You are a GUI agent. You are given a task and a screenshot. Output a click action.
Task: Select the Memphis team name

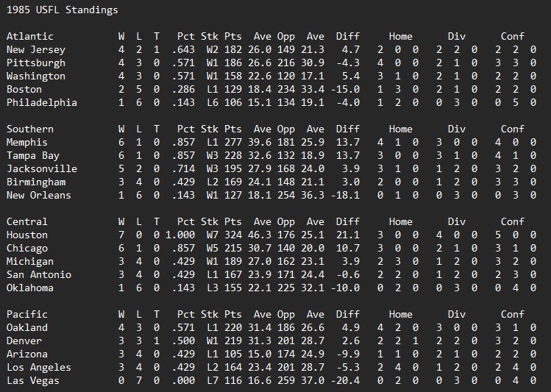click(x=26, y=142)
